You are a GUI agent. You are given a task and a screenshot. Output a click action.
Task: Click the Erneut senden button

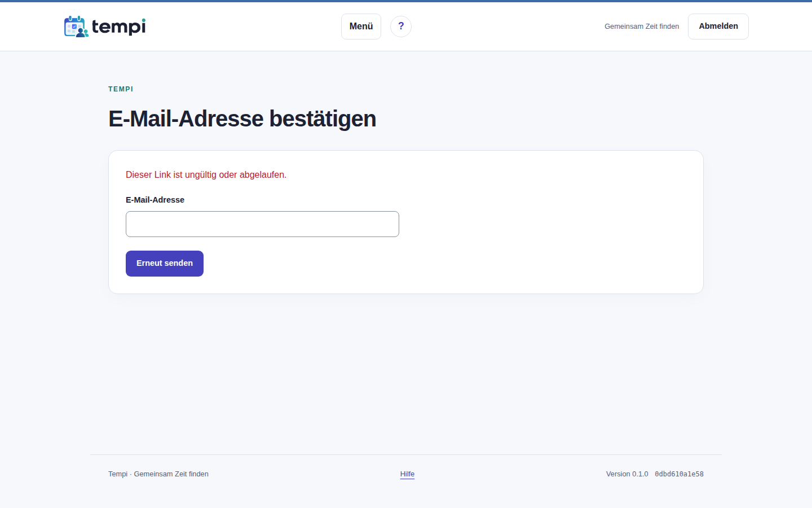(165, 264)
